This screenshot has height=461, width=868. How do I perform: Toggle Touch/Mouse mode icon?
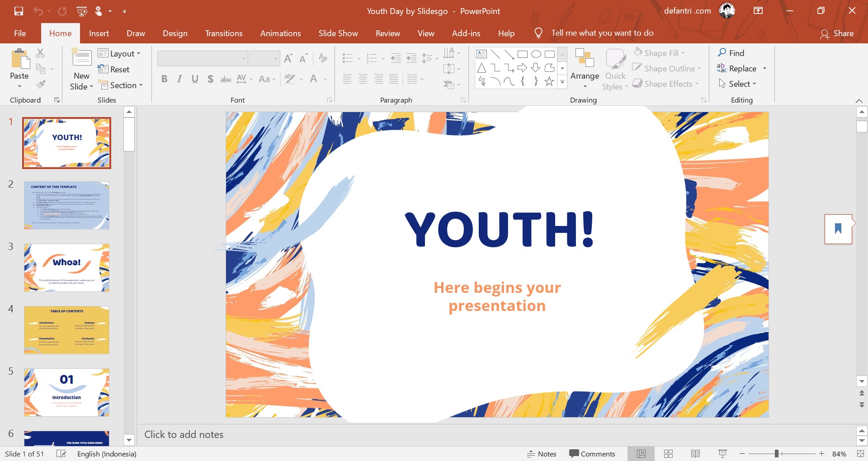coord(99,11)
